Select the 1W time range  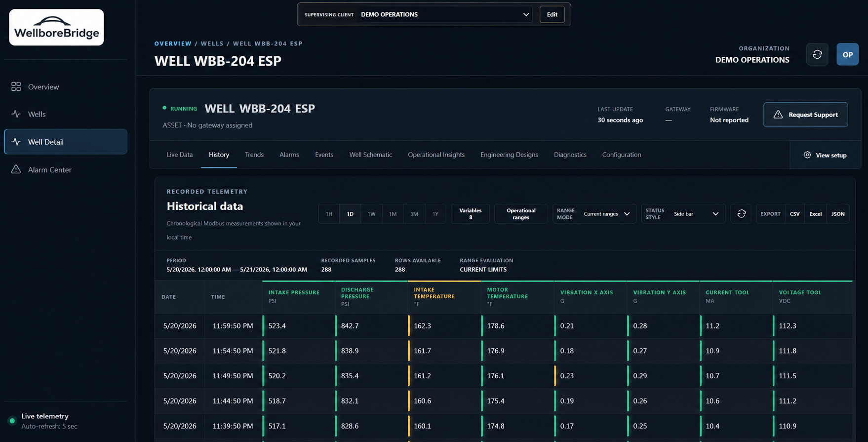[x=371, y=214]
